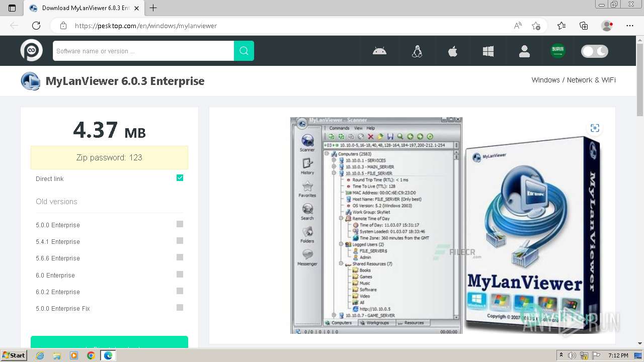Open the Favorites list icon
Image resolution: width=644 pixels, height=362 pixels.
(561, 26)
